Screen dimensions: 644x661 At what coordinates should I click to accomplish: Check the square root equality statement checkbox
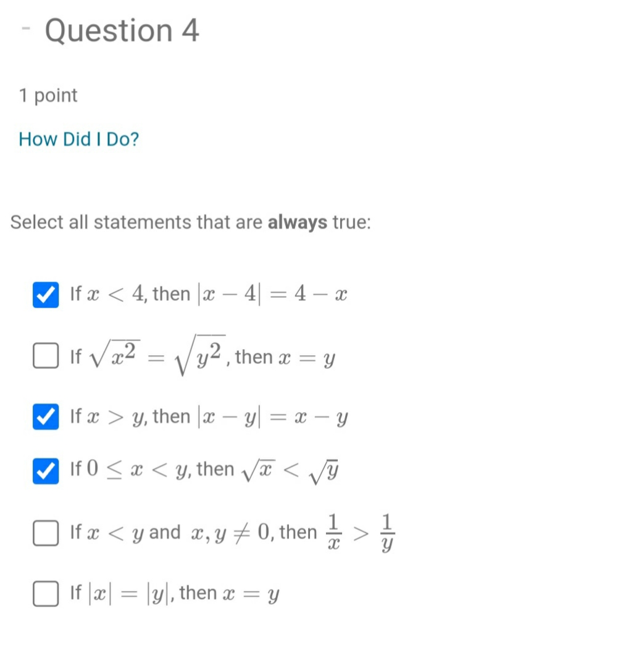tap(45, 356)
